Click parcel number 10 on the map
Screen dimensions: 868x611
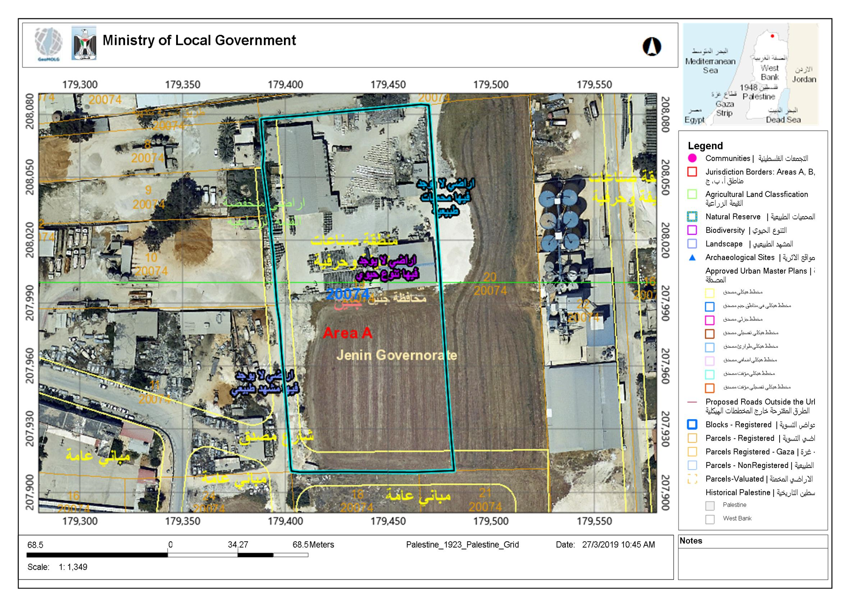click(151, 258)
